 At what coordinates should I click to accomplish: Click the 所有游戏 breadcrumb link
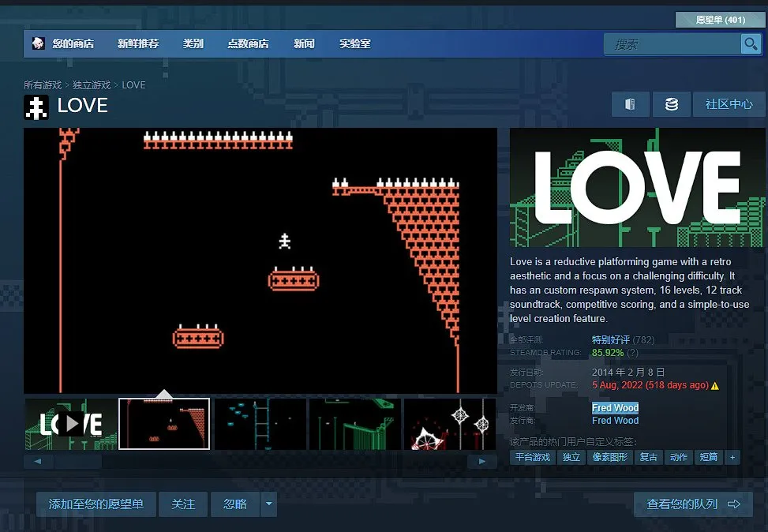[x=43, y=84]
